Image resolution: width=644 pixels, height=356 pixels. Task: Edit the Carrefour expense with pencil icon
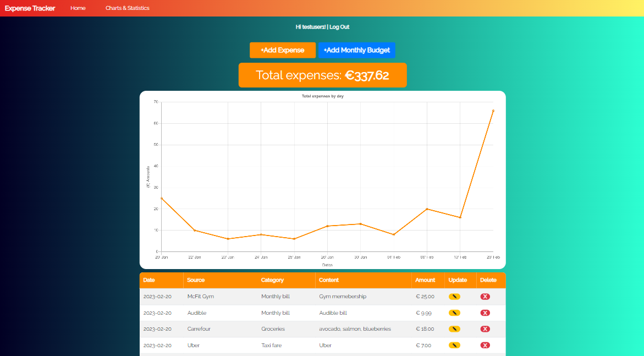[454, 329]
